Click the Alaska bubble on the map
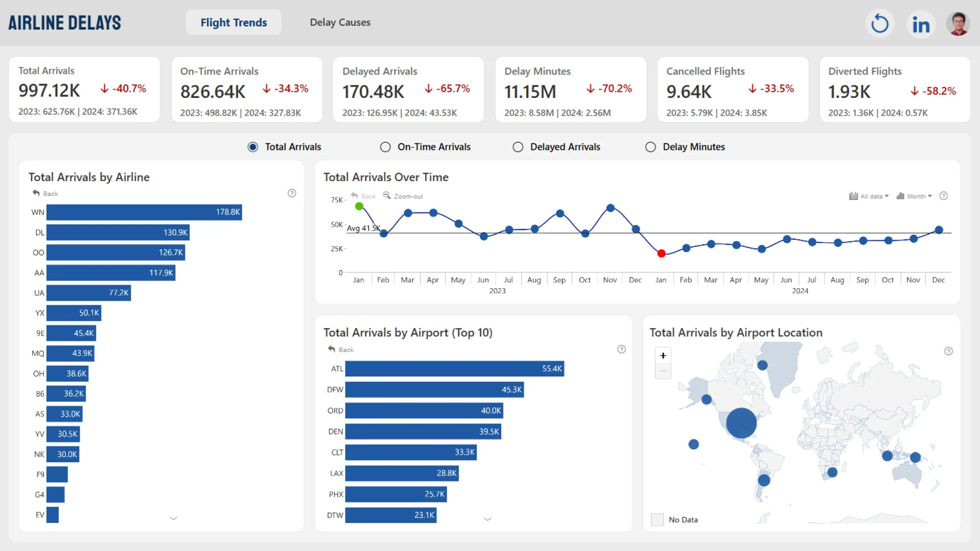The height and width of the screenshot is (551, 980). point(706,399)
